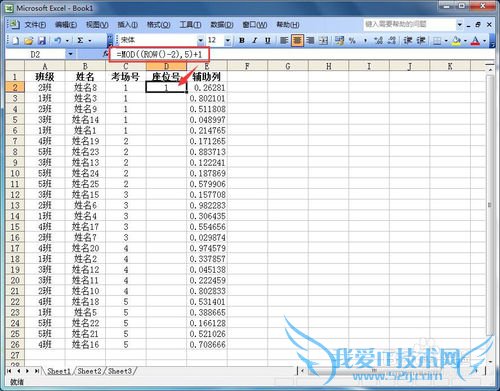Open the AutoSum functions dropdown arrow
The height and width of the screenshot is (391, 500).
(90, 41)
